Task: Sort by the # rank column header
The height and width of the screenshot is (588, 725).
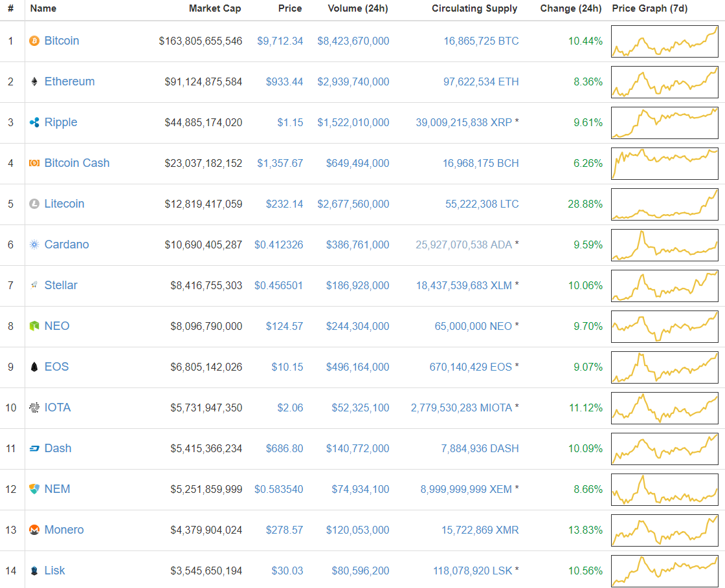Action: pos(10,8)
